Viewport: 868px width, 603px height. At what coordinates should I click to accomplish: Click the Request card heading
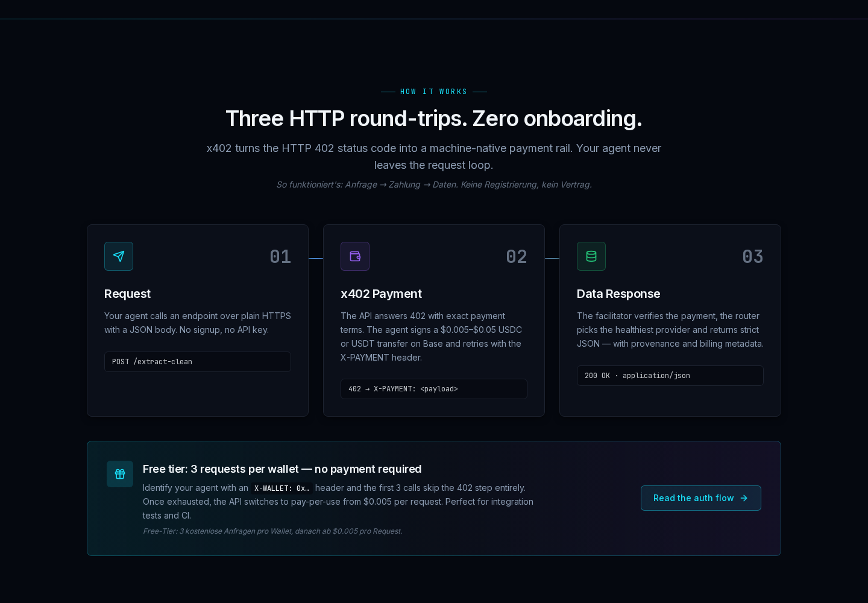coord(127,294)
